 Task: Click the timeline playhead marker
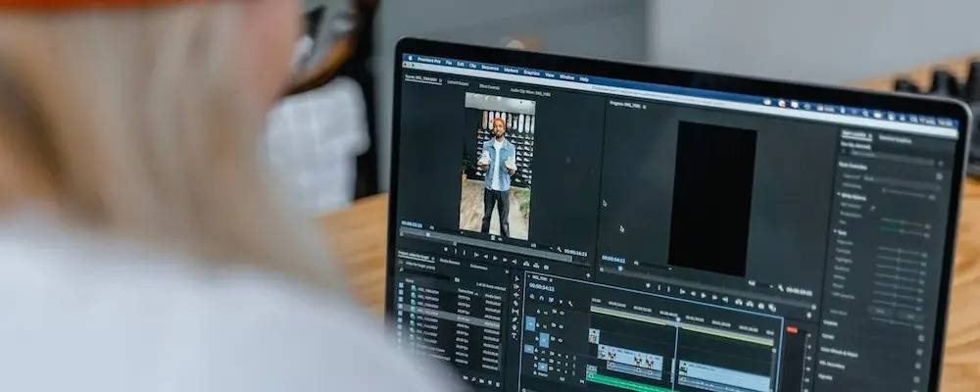[x=678, y=319]
